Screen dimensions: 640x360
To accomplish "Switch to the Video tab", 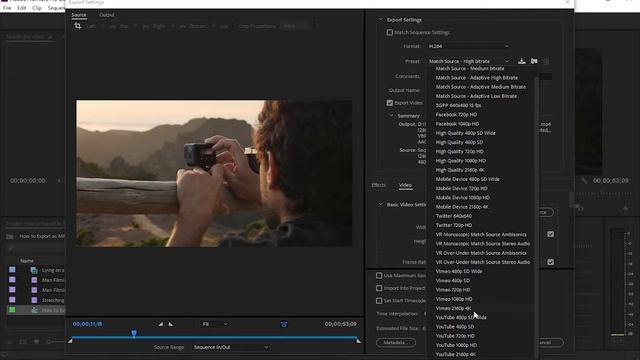I will tap(405, 185).
